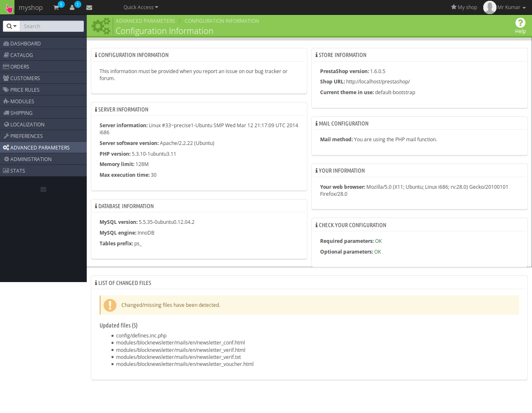Open the Localization menu item
This screenshot has height=413, width=532.
point(43,124)
